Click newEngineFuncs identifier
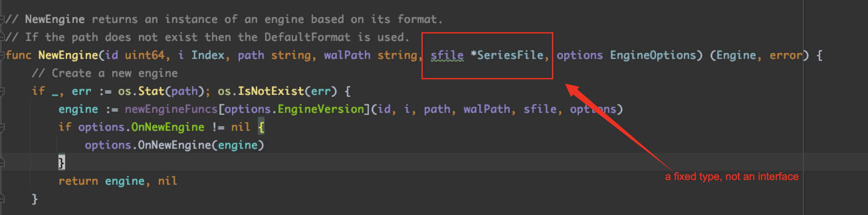 coord(171,109)
